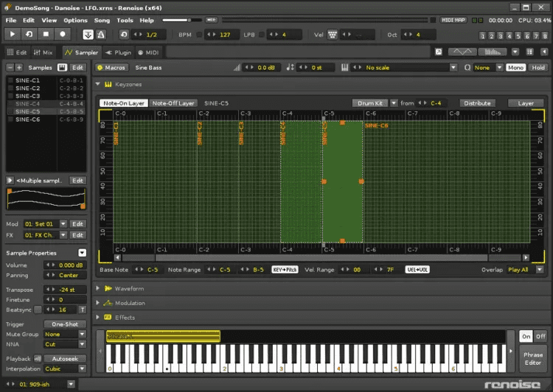Click the Stop transport button
Screen dimensions: 553x392
click(x=46, y=34)
